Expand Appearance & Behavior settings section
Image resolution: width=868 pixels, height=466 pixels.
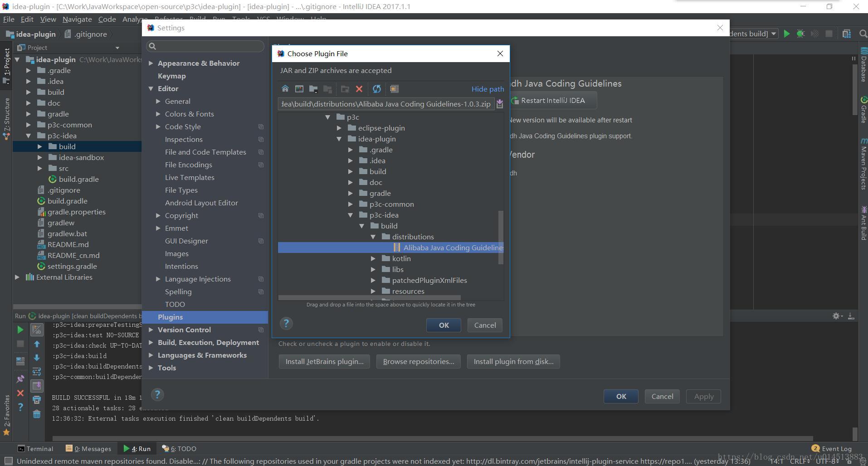click(151, 63)
